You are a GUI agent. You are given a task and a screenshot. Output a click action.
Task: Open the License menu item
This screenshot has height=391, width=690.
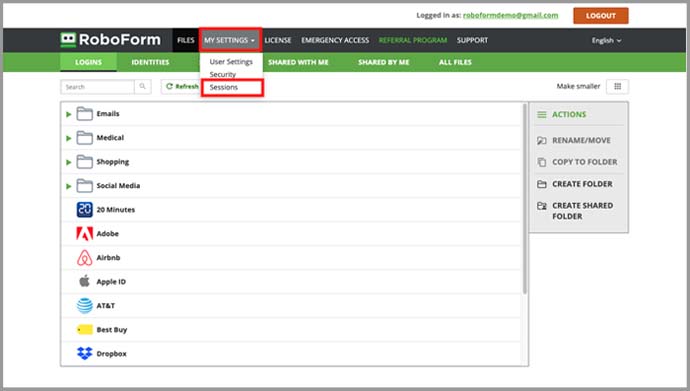278,40
